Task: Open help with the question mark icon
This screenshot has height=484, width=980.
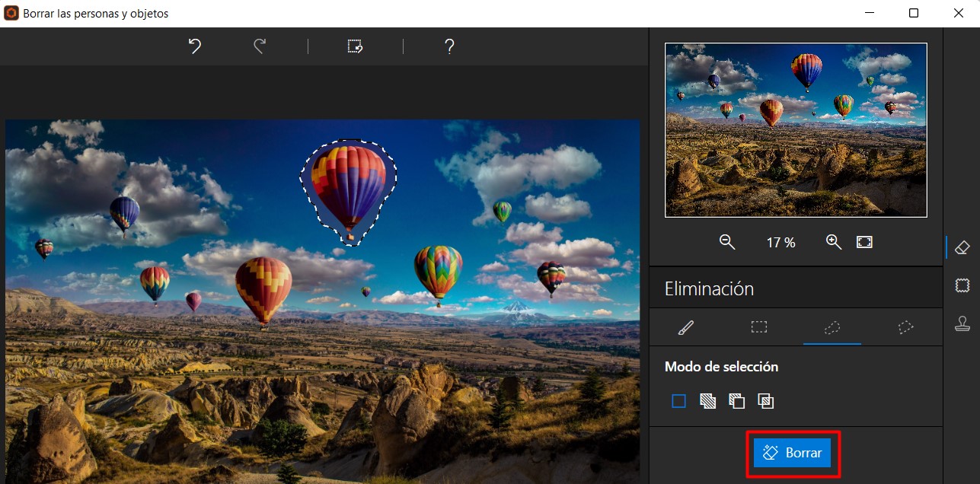Action: point(449,46)
